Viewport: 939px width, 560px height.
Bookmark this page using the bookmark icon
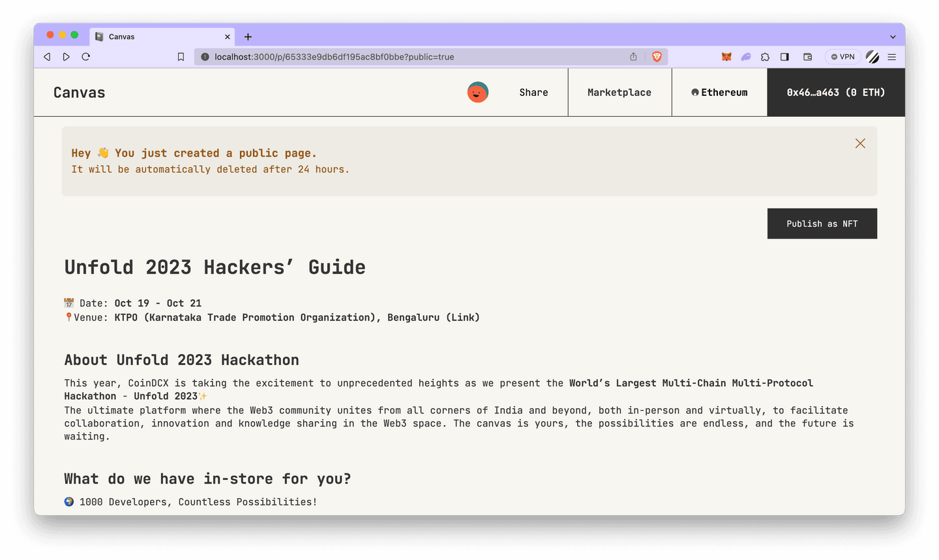pos(181,57)
